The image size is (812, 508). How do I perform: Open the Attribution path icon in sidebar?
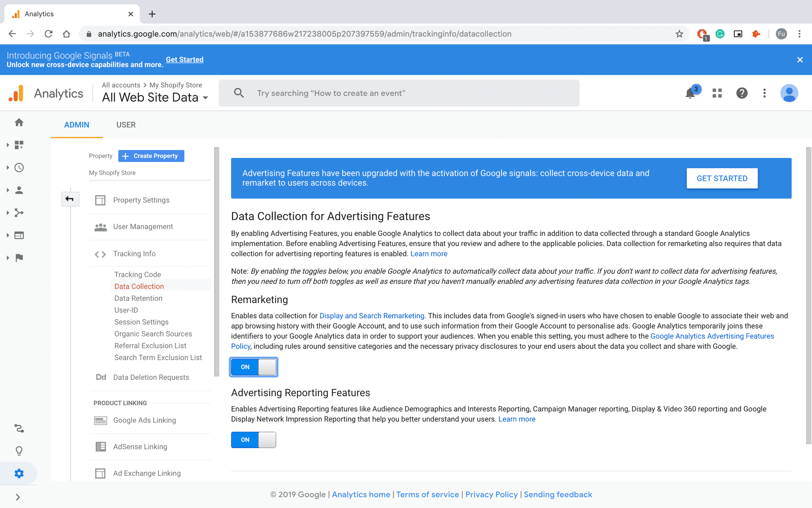pyautogui.click(x=19, y=428)
